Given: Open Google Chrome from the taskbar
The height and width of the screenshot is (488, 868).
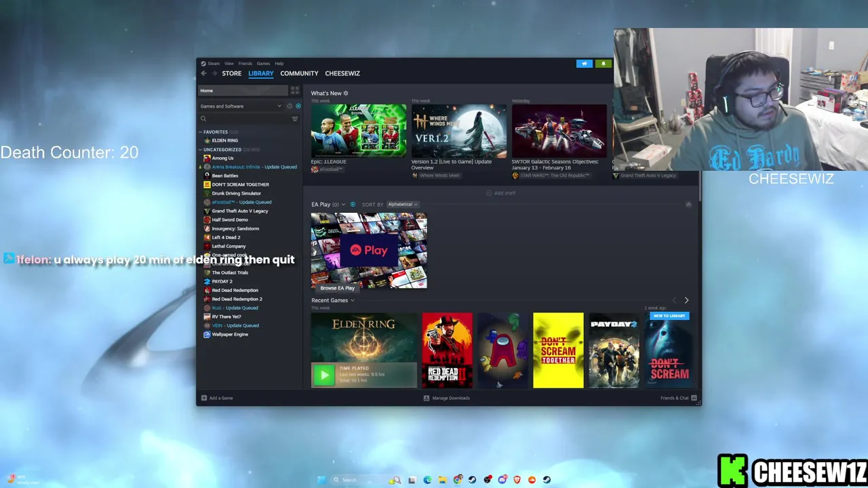Looking at the screenshot, I should point(458,480).
